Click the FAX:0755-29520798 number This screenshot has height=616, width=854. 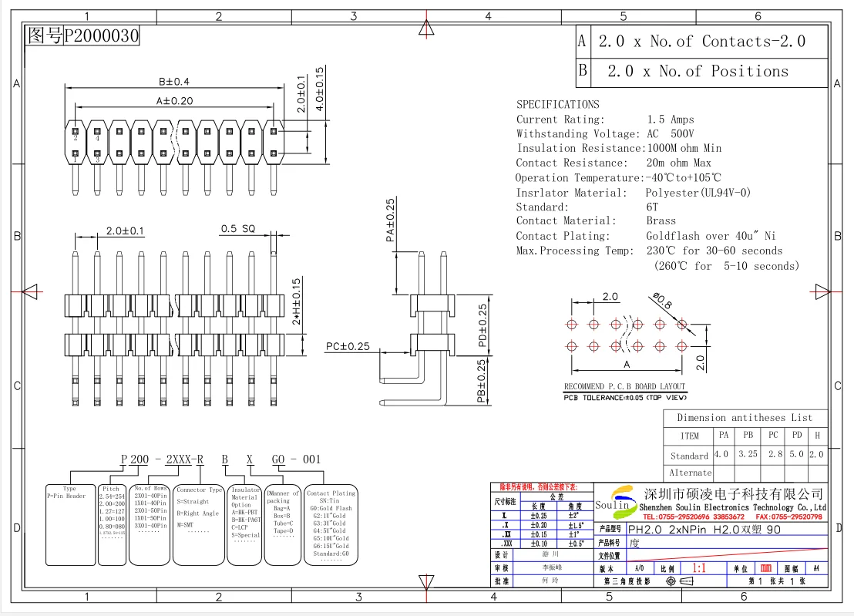(789, 517)
